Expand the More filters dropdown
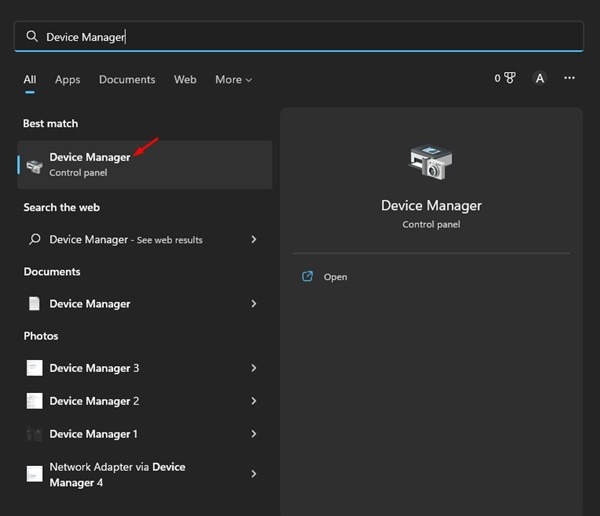The height and width of the screenshot is (516, 600). (x=233, y=80)
